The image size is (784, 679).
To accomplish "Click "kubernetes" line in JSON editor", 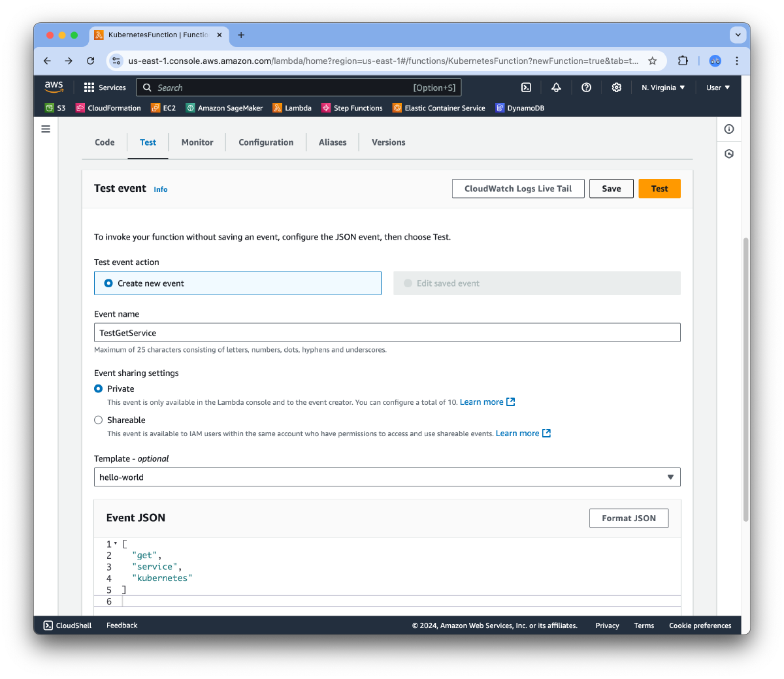I will [x=162, y=578].
